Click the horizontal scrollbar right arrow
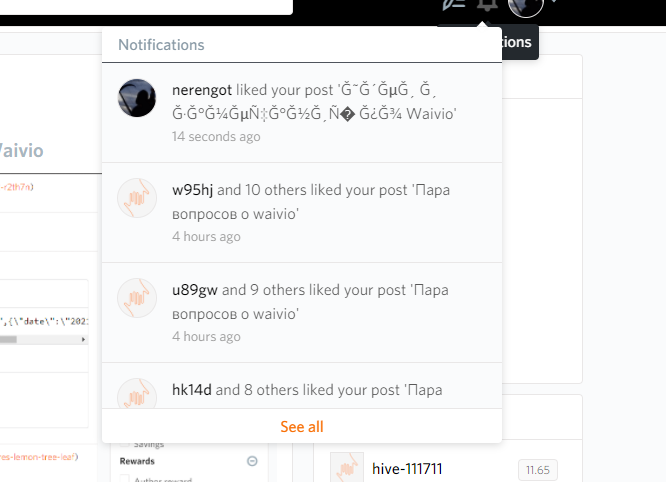 coord(85,340)
